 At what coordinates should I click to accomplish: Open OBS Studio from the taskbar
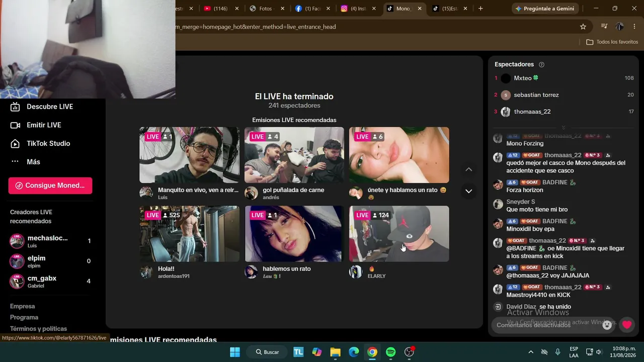pyautogui.click(x=410, y=352)
